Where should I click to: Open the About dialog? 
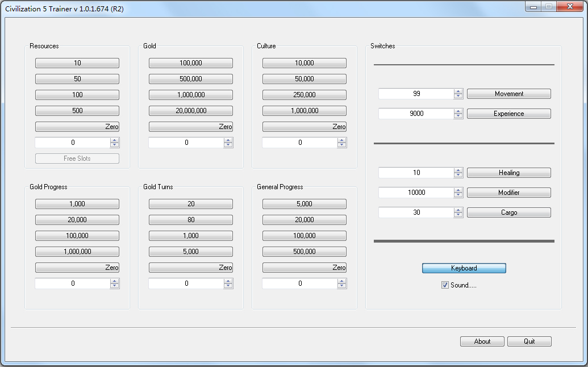pyautogui.click(x=482, y=341)
